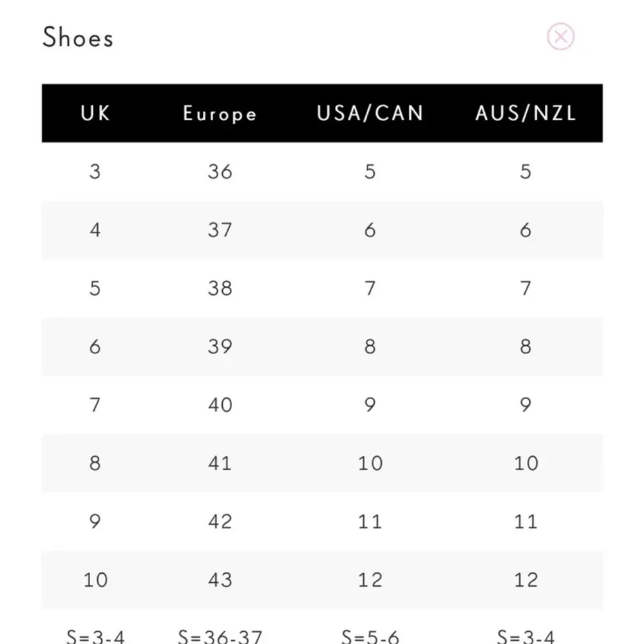The height and width of the screenshot is (644, 644).
Task: Select the AUS/NZL column header
Action: click(526, 113)
